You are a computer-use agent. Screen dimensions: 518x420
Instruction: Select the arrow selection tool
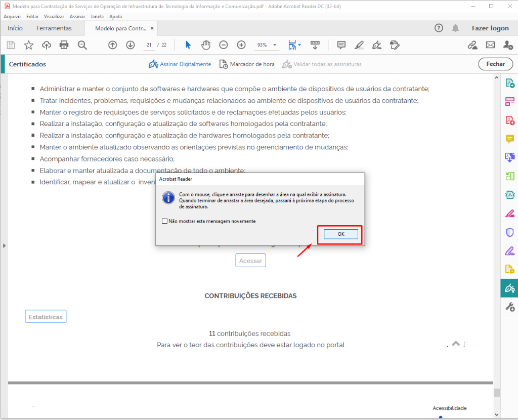[x=188, y=45]
